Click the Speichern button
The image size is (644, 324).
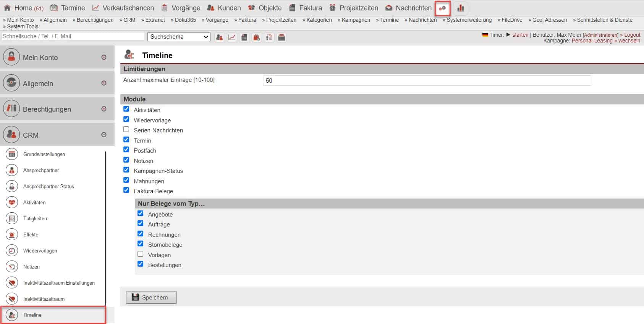click(x=151, y=297)
